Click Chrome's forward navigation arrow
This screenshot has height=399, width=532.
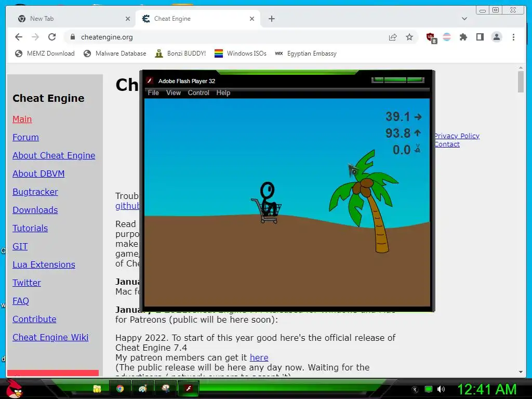35,37
